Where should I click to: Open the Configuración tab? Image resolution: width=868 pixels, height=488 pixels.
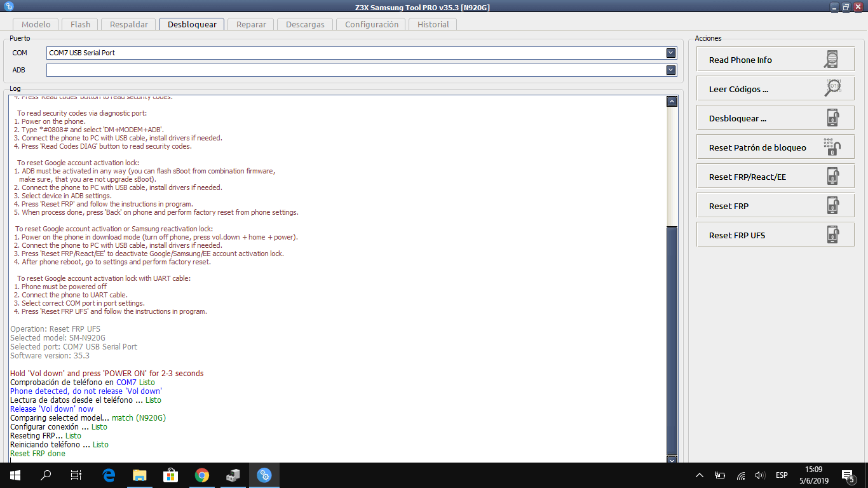click(372, 24)
